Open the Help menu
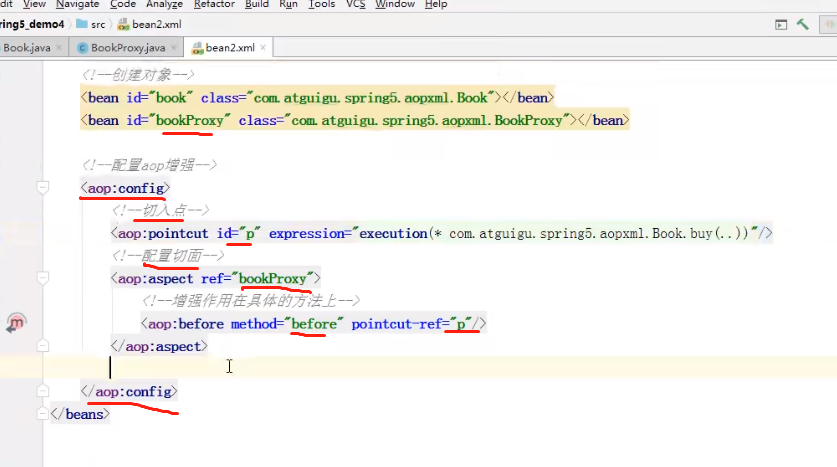837x467 pixels. point(436,4)
